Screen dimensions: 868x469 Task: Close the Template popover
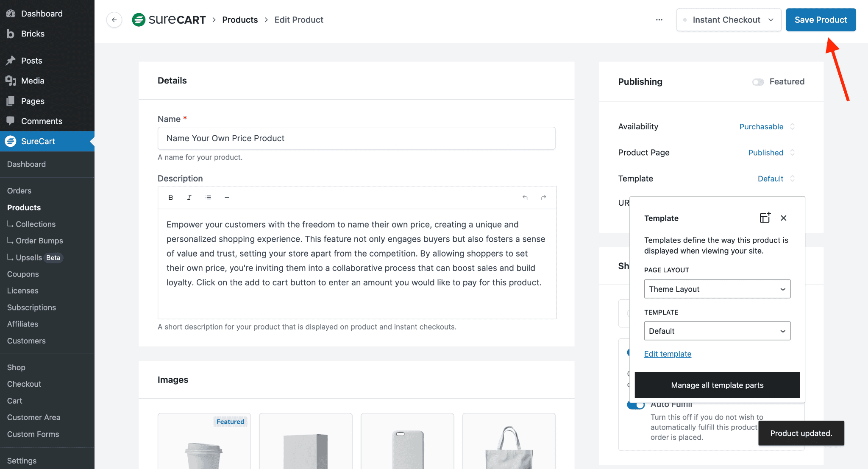(783, 218)
